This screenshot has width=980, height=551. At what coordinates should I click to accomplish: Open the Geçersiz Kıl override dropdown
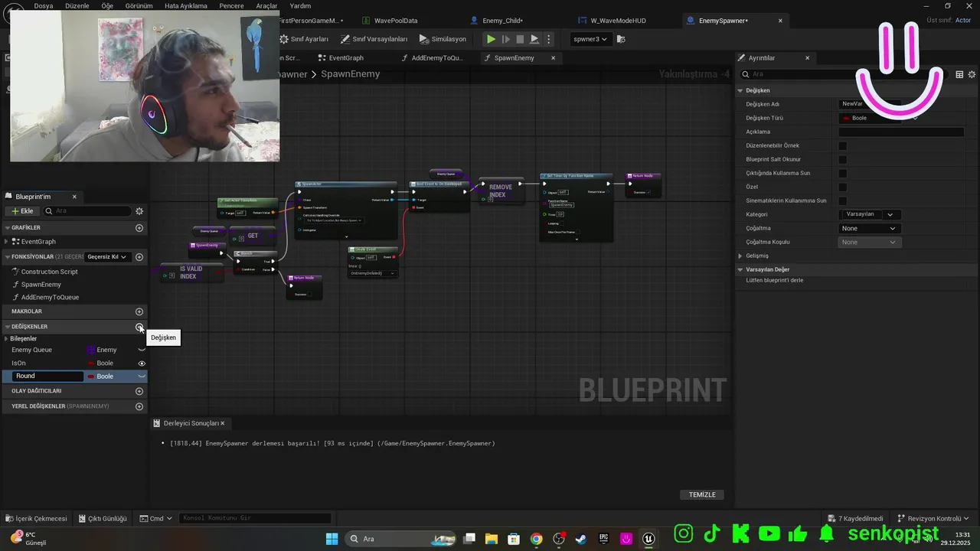[x=107, y=257]
